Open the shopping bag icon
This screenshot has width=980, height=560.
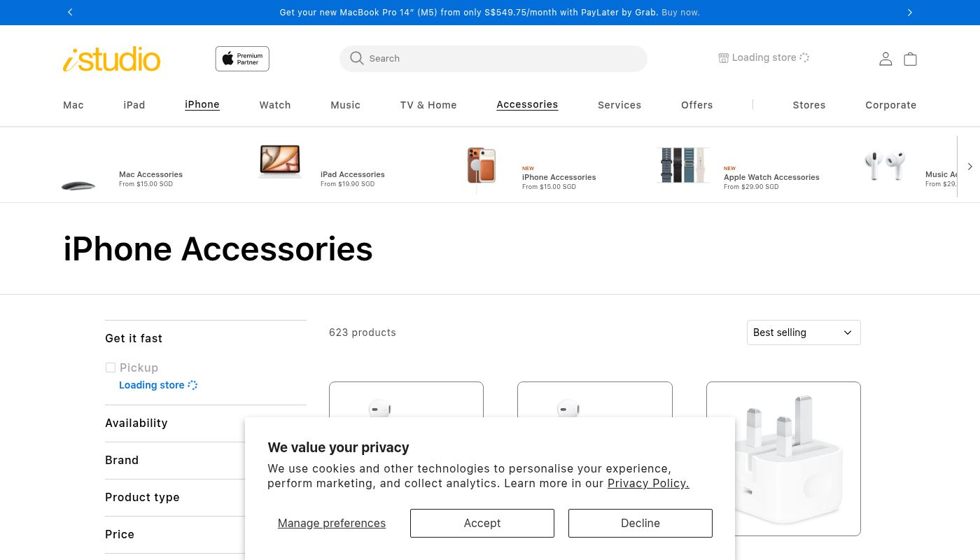(x=910, y=59)
